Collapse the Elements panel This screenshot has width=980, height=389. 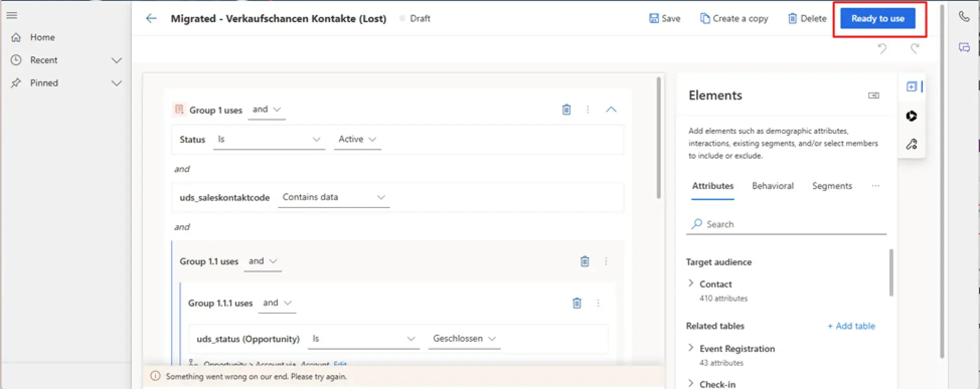873,95
